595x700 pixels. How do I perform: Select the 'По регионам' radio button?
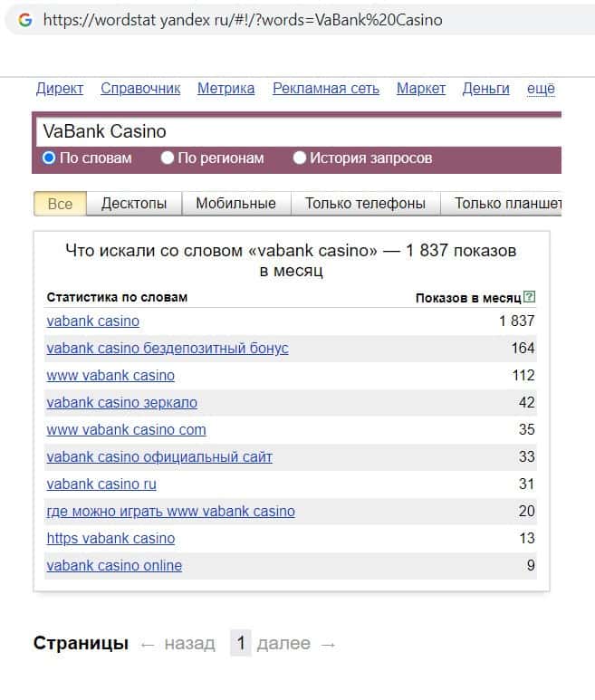167,158
